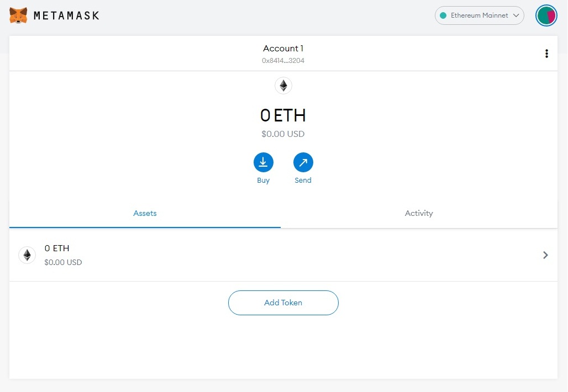
Task: Click the large 0 ETH balance
Action: click(283, 115)
